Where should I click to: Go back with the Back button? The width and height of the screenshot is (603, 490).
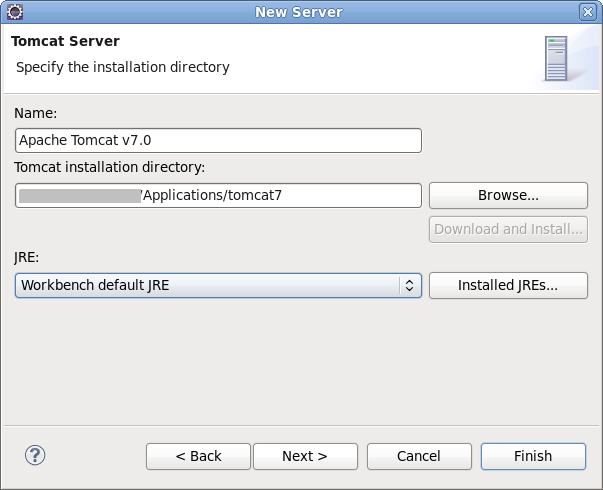point(198,456)
